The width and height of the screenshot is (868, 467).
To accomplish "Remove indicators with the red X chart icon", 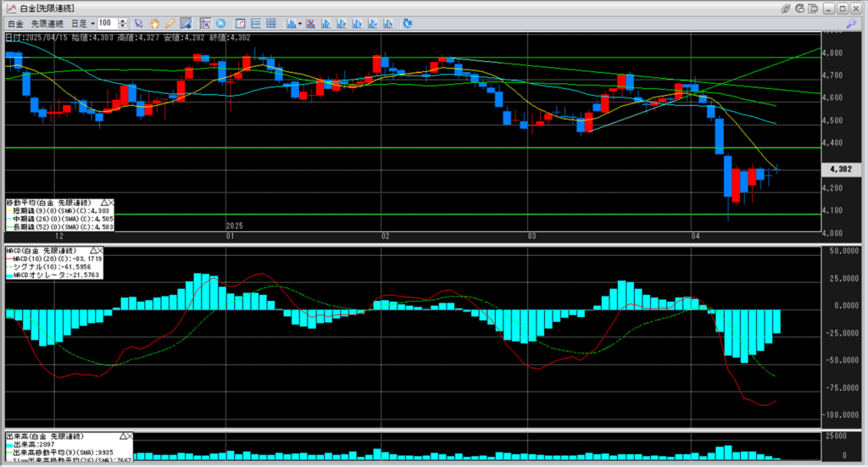I will click(312, 23).
